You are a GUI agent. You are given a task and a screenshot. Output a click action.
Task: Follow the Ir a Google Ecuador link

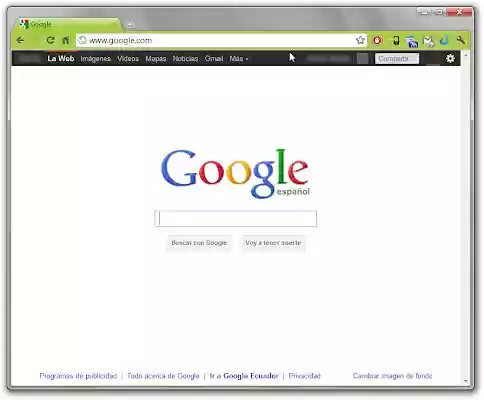[244, 376]
